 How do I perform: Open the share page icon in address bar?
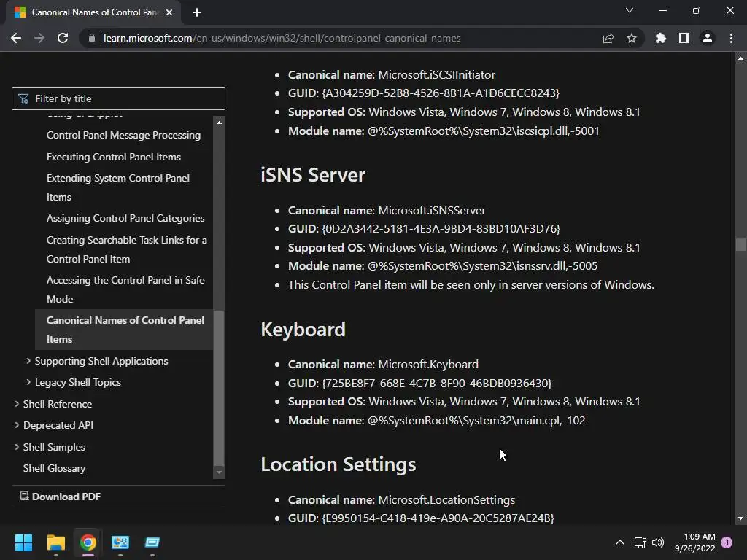pyautogui.click(x=608, y=38)
